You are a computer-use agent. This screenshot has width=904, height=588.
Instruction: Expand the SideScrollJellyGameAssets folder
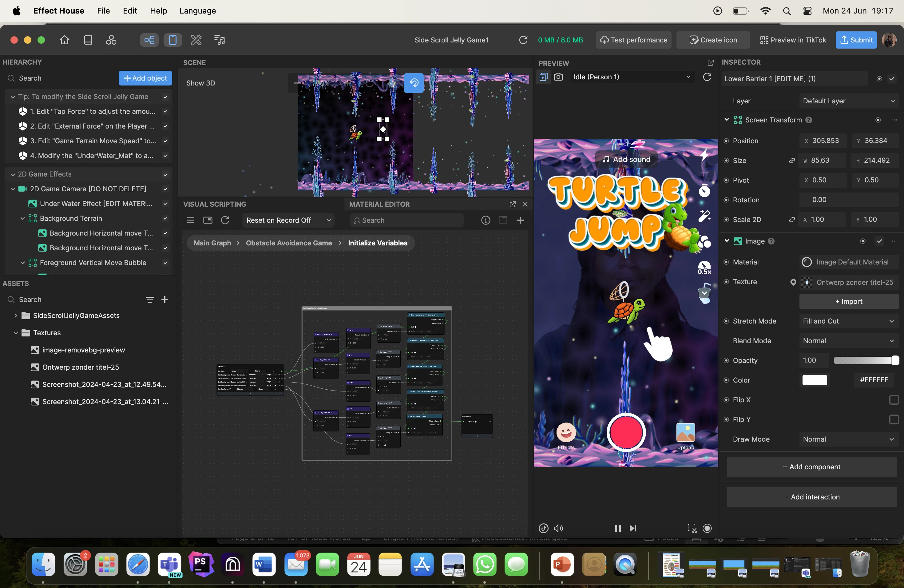(16, 316)
